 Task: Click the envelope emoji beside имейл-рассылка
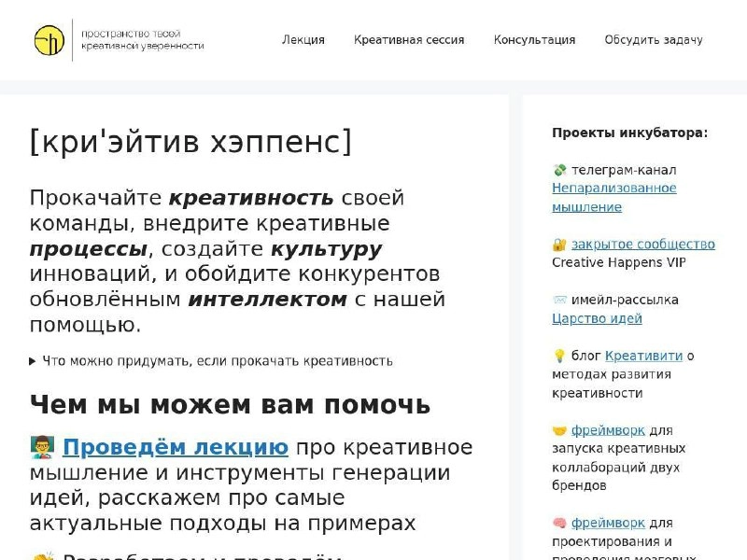pos(559,300)
